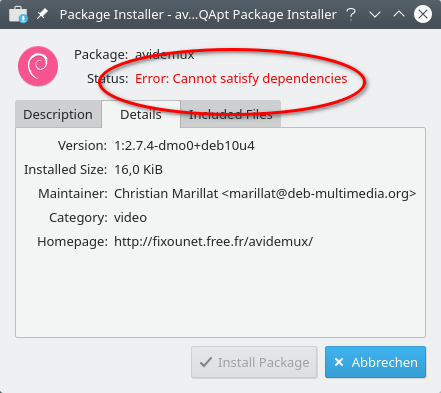Click the red dependency error status text

(241, 79)
